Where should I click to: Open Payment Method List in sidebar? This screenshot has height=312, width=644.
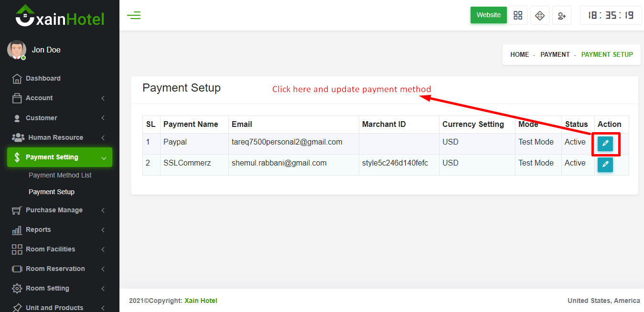point(60,175)
